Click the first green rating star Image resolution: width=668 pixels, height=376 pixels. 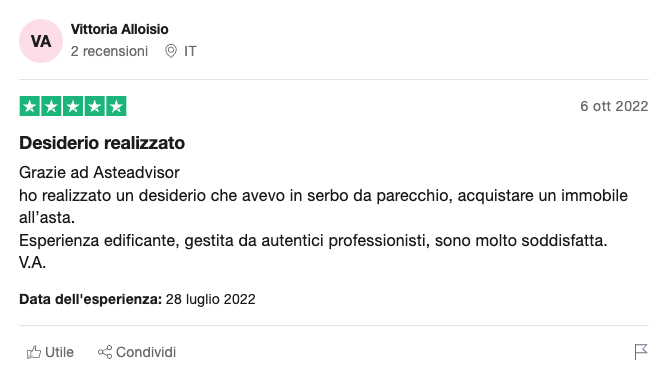(30, 106)
